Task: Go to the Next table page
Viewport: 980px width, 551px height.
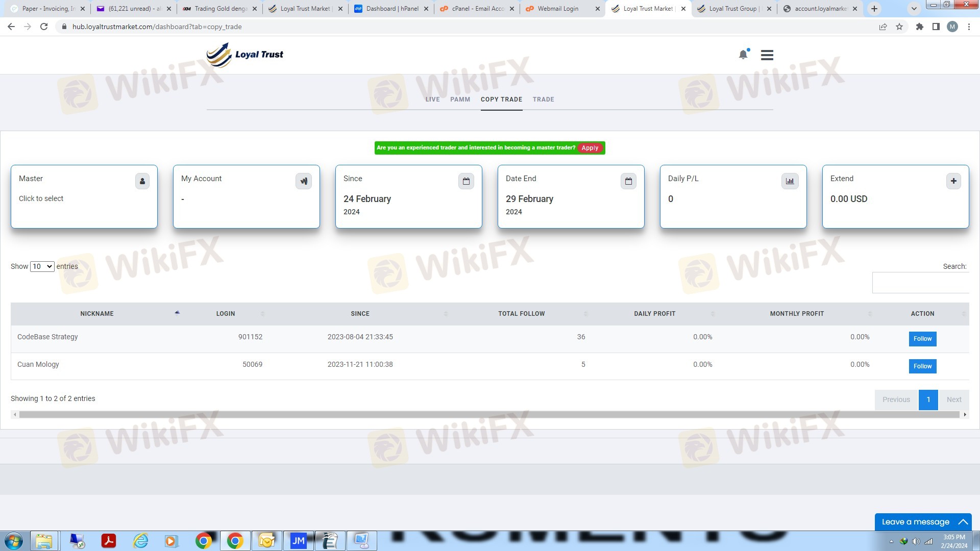Action: pyautogui.click(x=954, y=400)
